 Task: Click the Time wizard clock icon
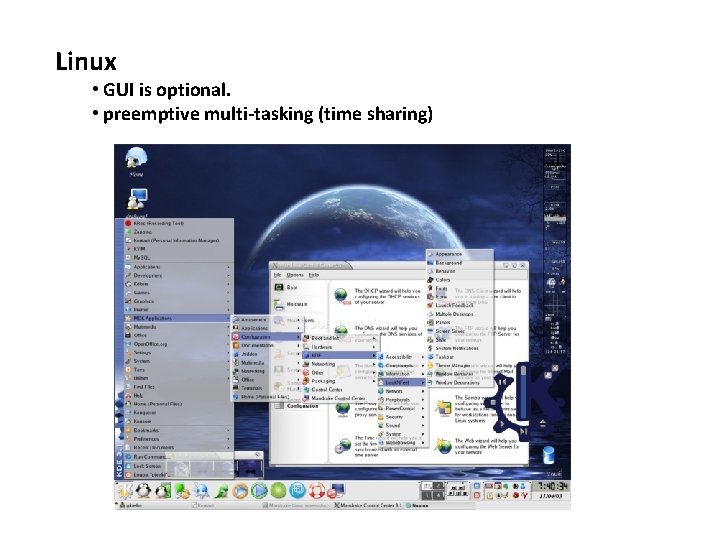343,446
